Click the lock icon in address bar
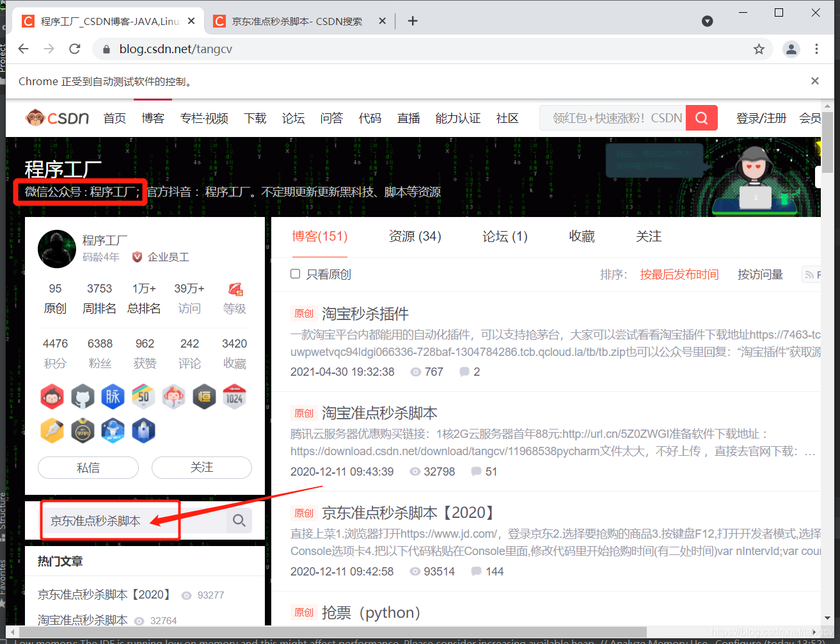 106,49
